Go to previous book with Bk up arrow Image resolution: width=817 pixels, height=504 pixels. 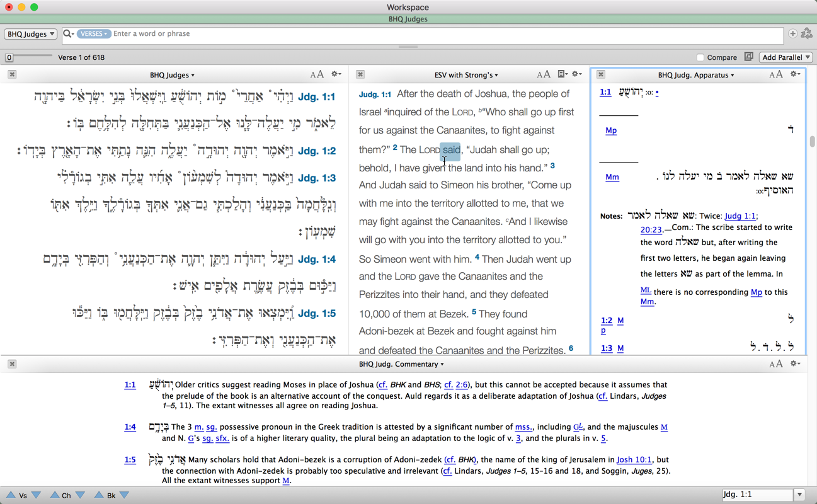coord(99,495)
